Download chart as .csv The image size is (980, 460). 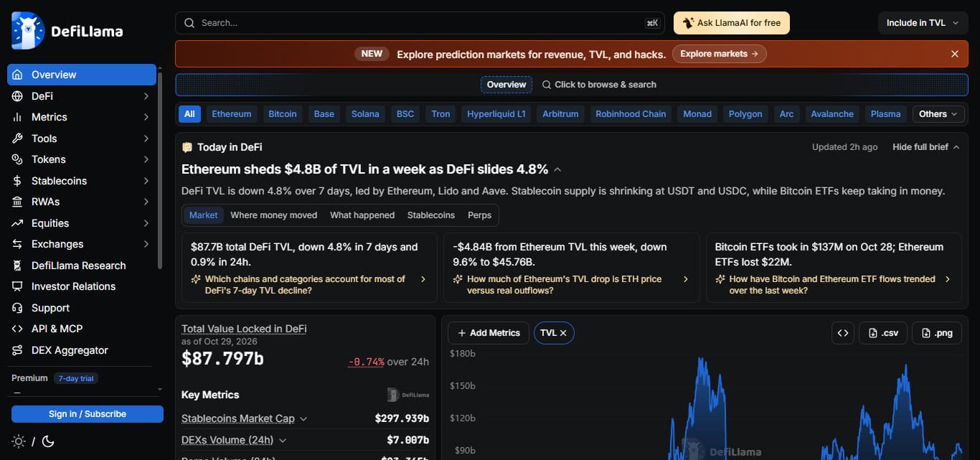coord(883,333)
